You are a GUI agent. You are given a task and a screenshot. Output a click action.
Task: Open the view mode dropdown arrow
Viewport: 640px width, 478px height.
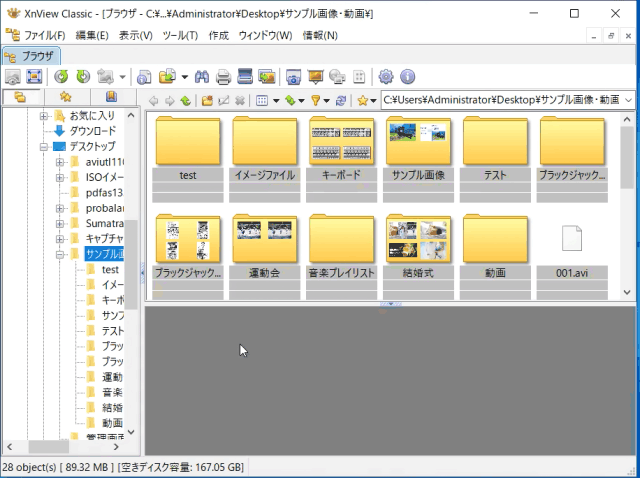[x=276, y=100]
